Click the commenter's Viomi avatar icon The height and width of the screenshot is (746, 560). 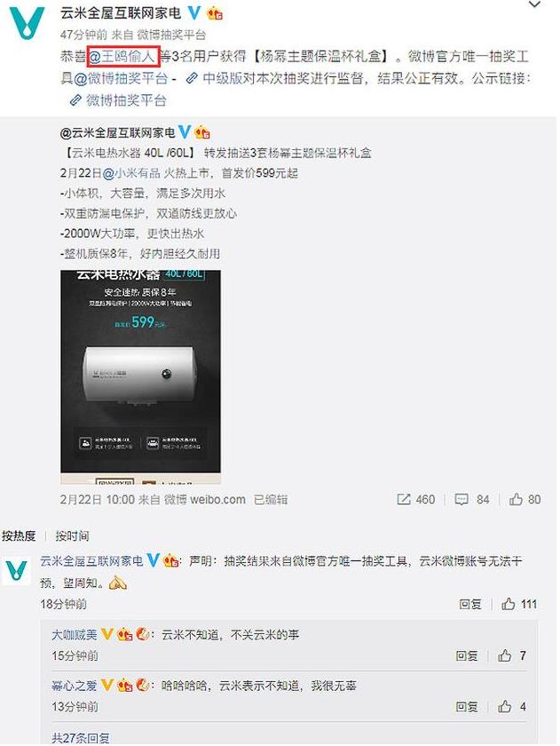[x=17, y=570]
